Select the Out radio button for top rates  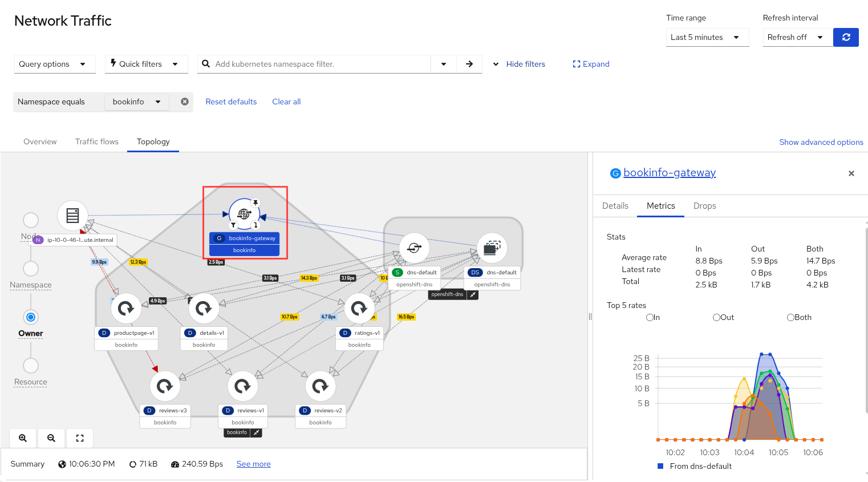coord(716,317)
